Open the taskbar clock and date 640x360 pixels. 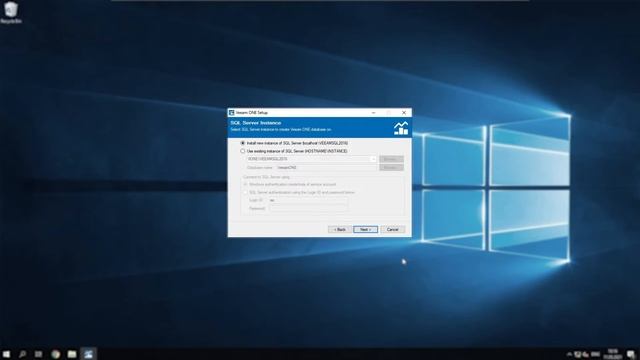(613, 354)
